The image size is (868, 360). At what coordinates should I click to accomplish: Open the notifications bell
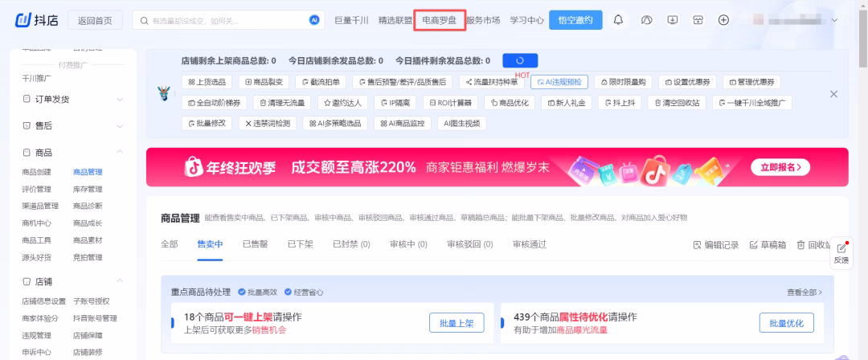point(618,20)
